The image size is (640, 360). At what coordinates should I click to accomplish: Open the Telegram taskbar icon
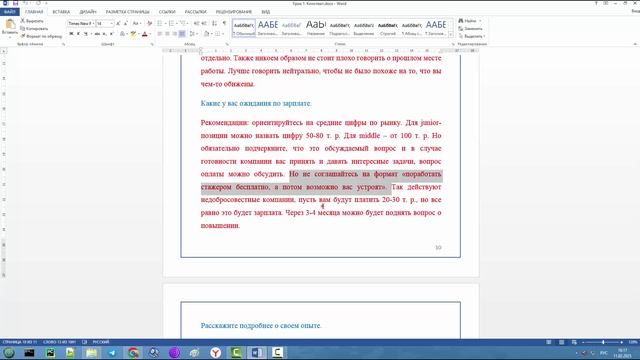pyautogui.click(x=111, y=353)
